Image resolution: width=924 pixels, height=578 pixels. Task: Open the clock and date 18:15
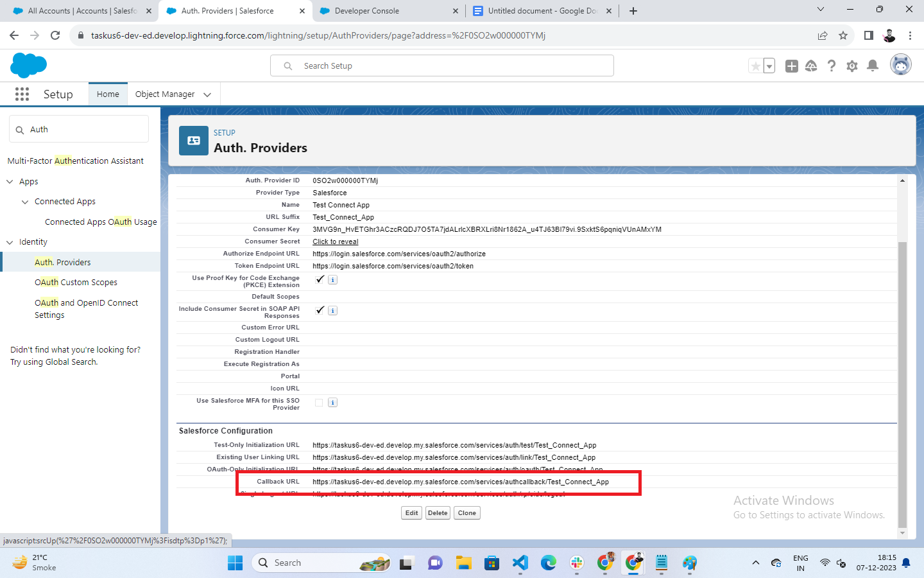[876, 563]
